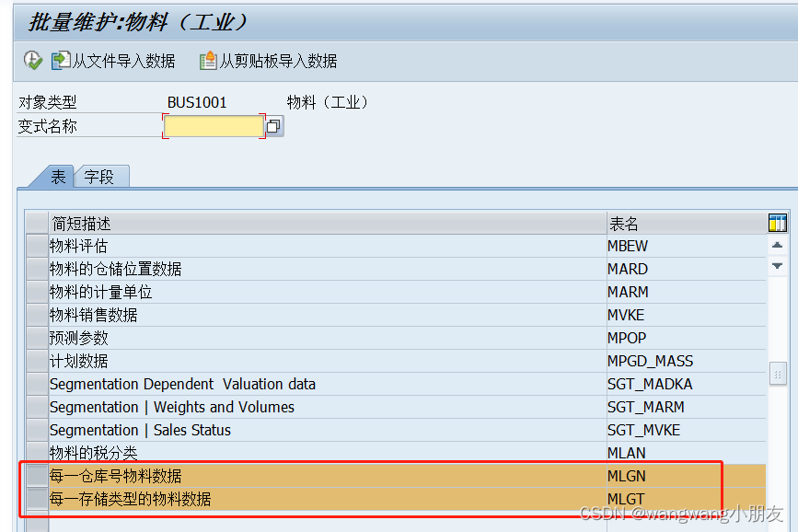The image size is (798, 532).
Task: Select row selector for MBEW 物料评估
Action: 37,246
